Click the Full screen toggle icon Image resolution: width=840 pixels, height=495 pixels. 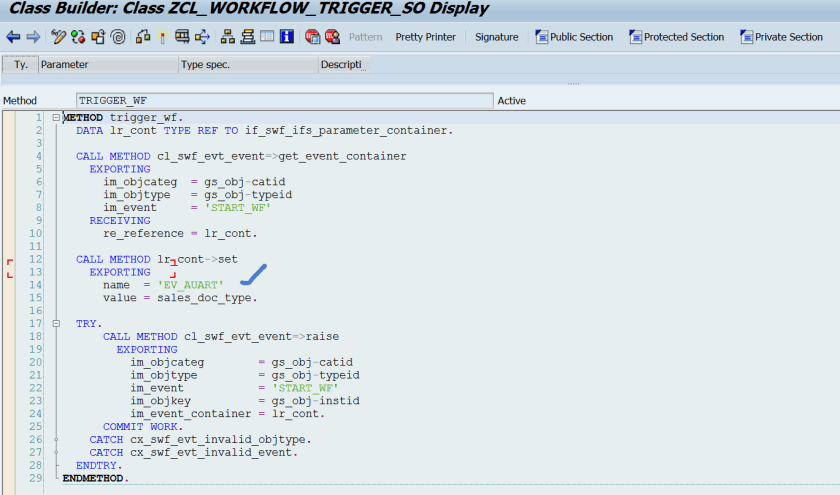267,37
